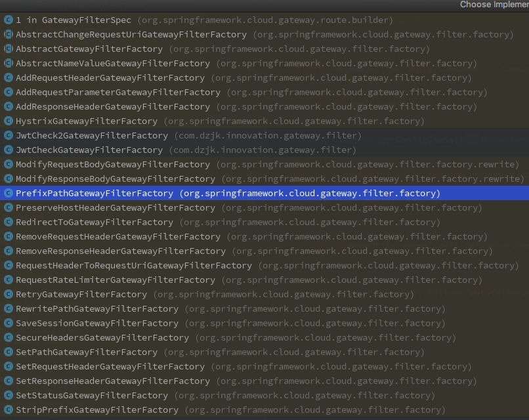Click class icon of SetResponseHeaderGatewayFilterFactory

tap(9, 381)
